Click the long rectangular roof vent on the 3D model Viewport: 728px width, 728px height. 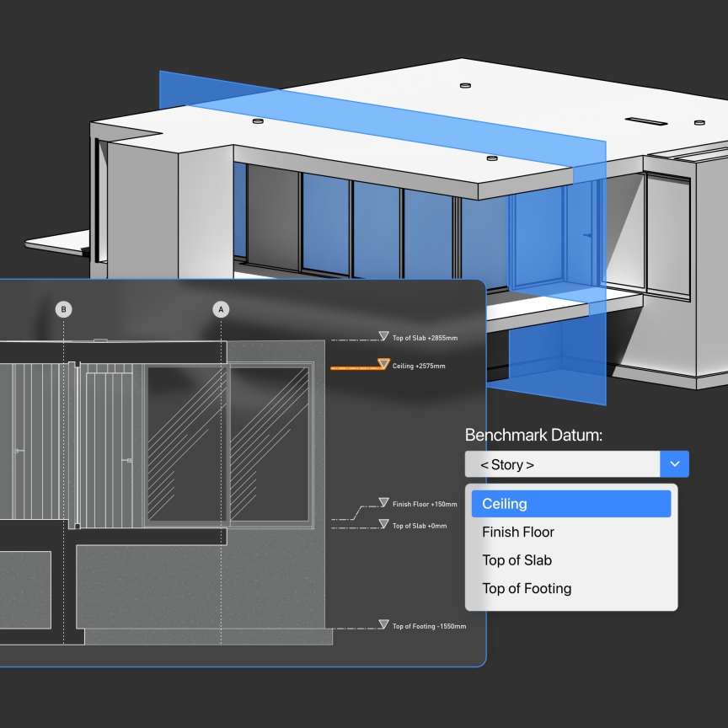[x=646, y=121]
